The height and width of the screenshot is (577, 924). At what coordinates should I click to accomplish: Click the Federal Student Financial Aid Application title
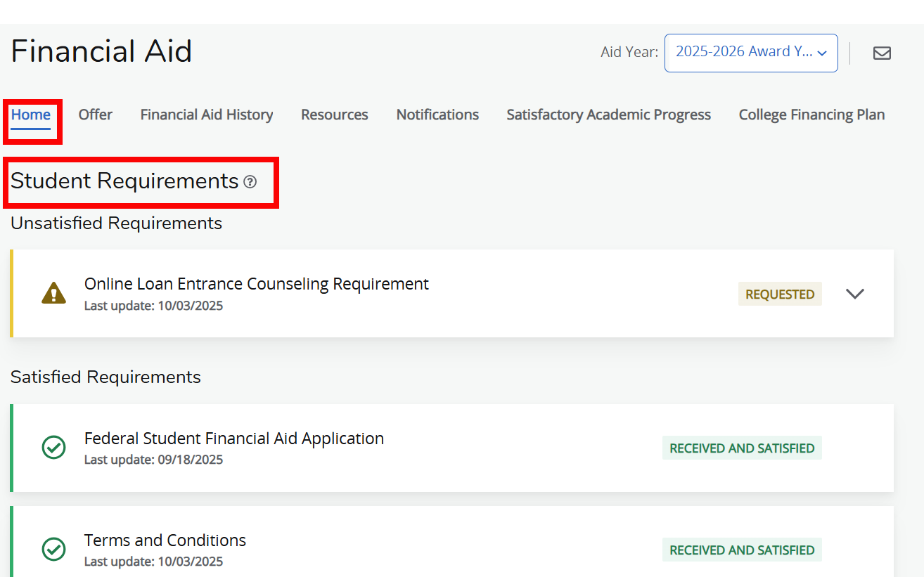234,438
